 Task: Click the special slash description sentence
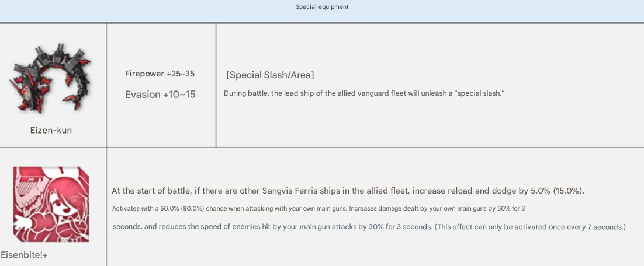pyautogui.click(x=364, y=93)
